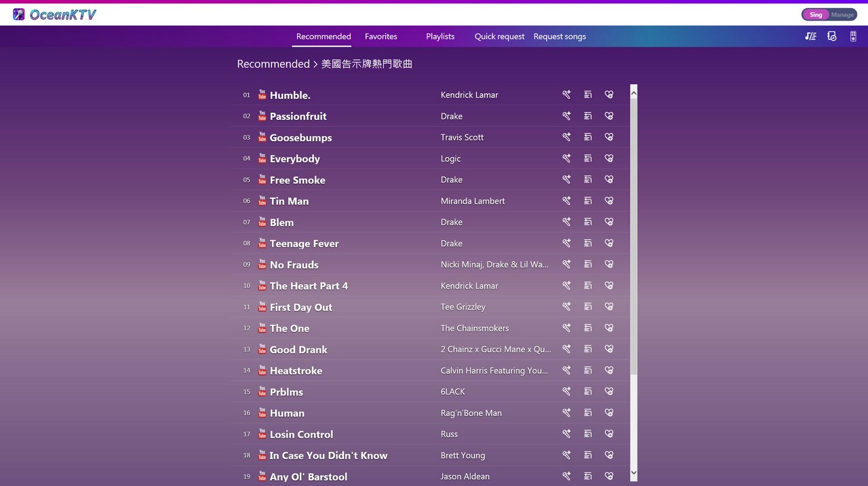This screenshot has width=868, height=486.
Task: Switch to Sing mode
Action: pyautogui.click(x=816, y=15)
